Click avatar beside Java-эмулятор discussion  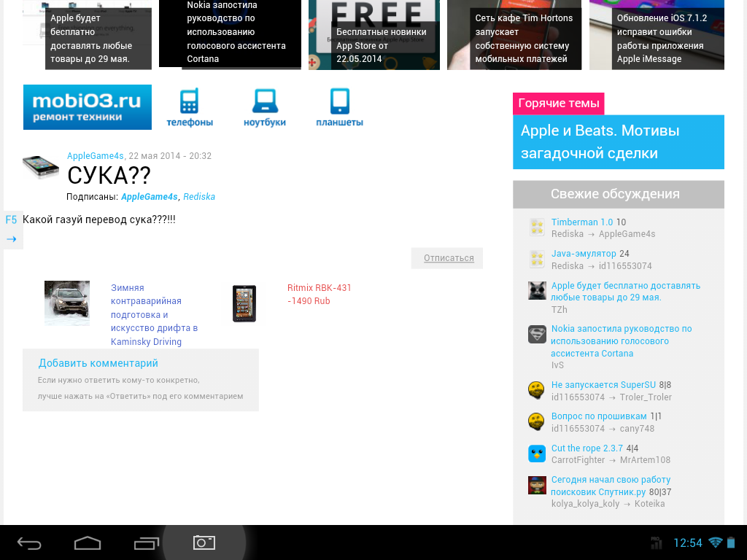[x=537, y=259]
